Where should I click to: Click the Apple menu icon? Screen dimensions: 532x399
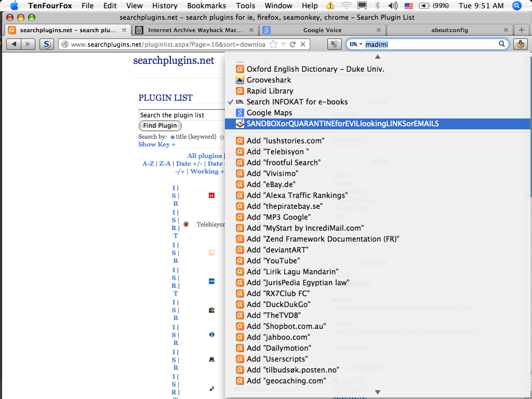pos(14,6)
